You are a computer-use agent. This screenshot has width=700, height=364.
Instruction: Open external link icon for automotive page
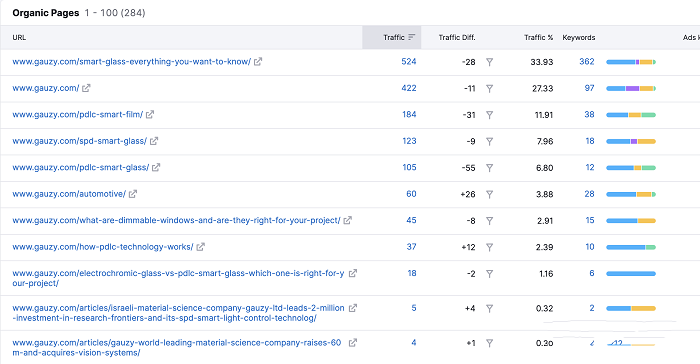click(x=133, y=194)
